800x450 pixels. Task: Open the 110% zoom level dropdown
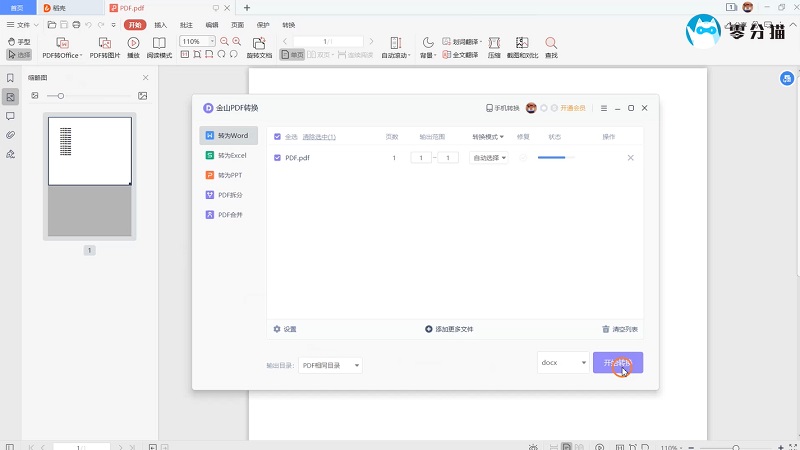(212, 41)
